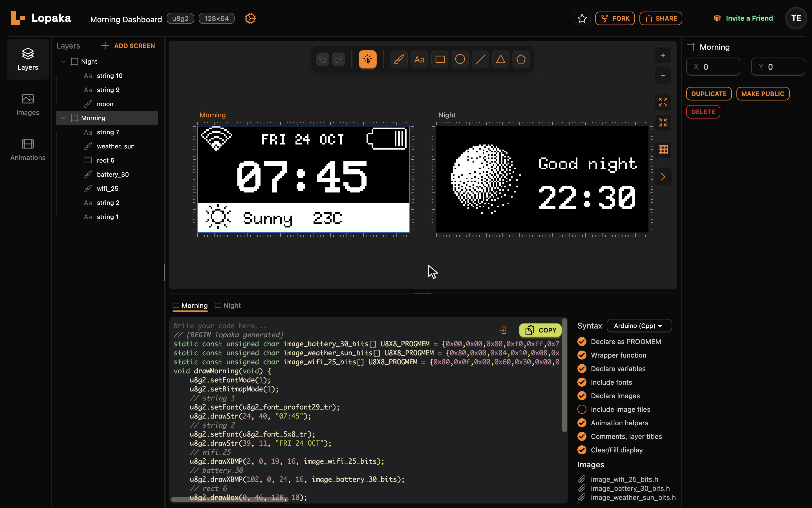Open image_wifi_25_bits.h file link
Image resolution: width=812 pixels, height=508 pixels.
624,479
